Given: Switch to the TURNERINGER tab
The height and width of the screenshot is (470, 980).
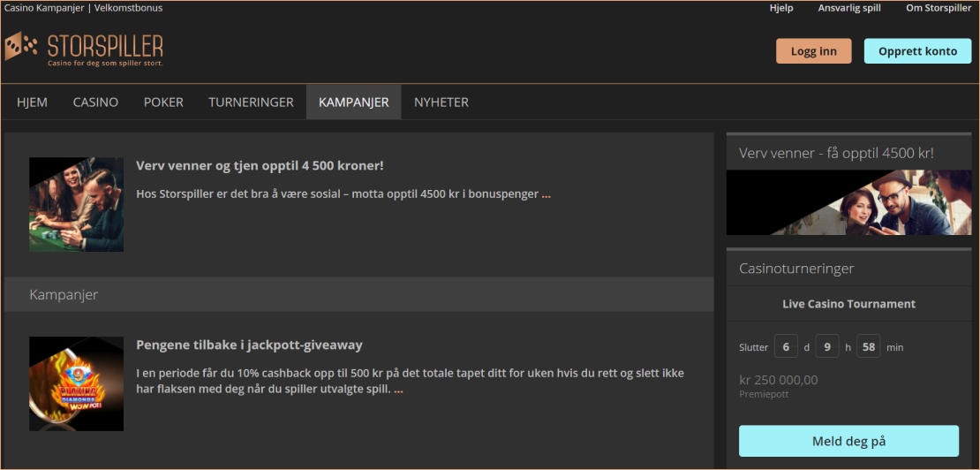Looking at the screenshot, I should coord(252,102).
